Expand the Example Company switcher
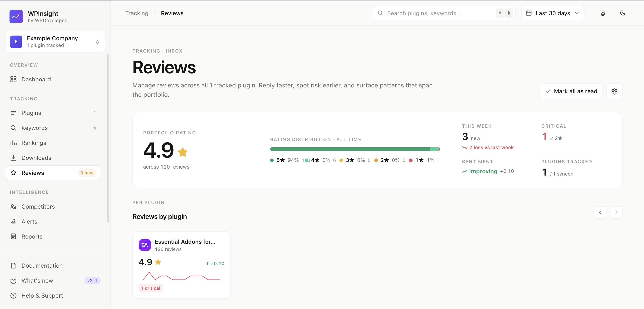This screenshot has width=644, height=309. pyautogui.click(x=55, y=42)
